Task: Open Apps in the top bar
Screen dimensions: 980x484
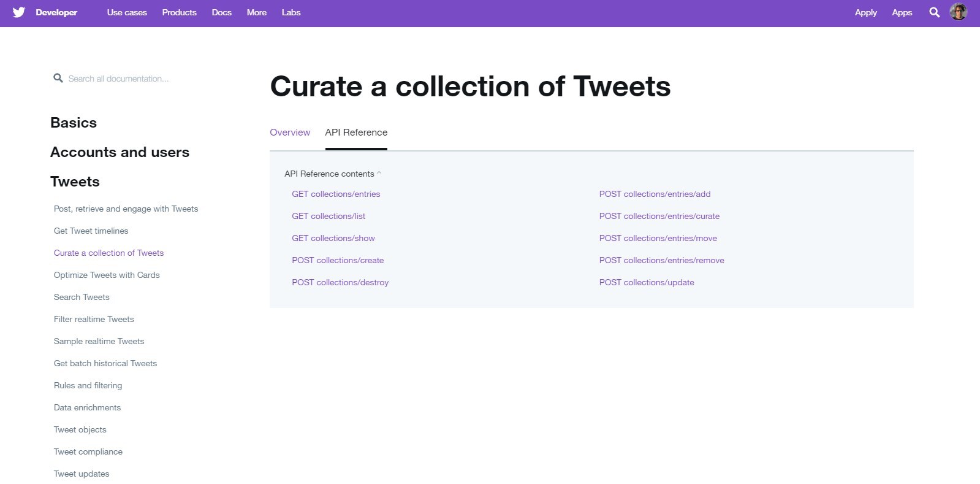Action: click(902, 12)
